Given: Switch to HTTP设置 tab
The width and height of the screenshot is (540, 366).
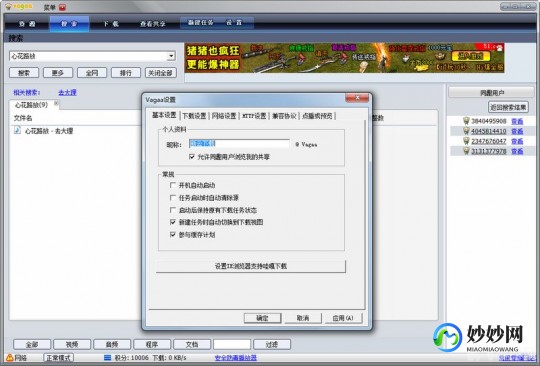Looking at the screenshot, I should pos(254,116).
